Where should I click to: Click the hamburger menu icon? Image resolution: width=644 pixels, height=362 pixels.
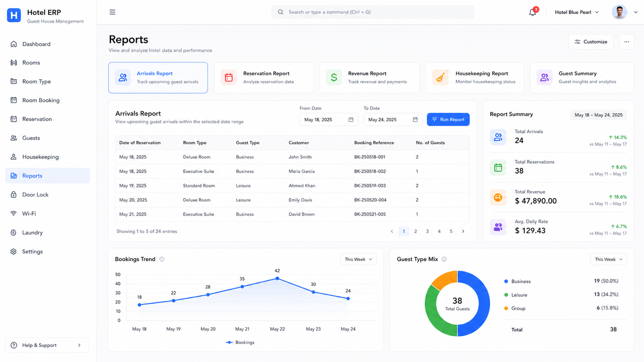tap(112, 12)
